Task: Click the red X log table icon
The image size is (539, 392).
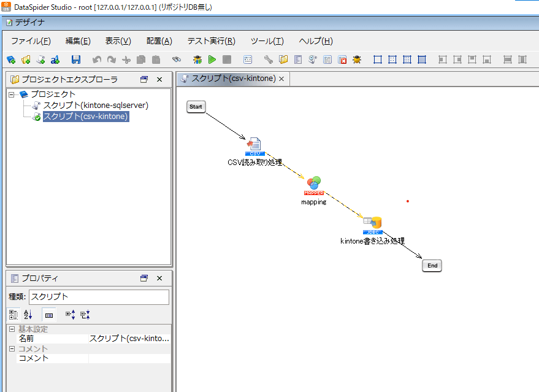Action: 342,60
